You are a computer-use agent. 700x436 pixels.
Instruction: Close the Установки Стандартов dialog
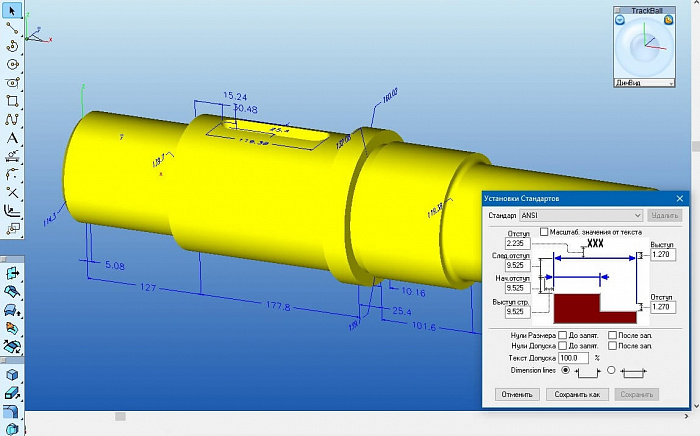[679, 198]
